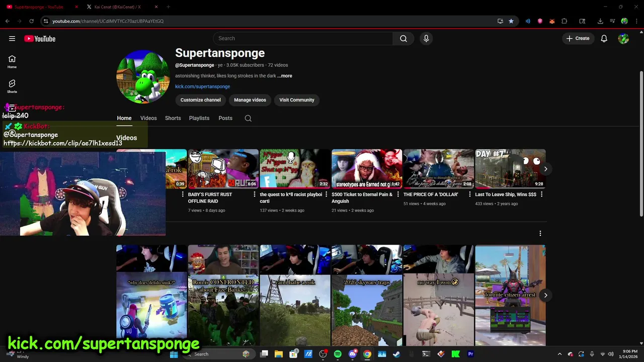
Task: Switch to the Shorts channel tab
Action: point(173,118)
